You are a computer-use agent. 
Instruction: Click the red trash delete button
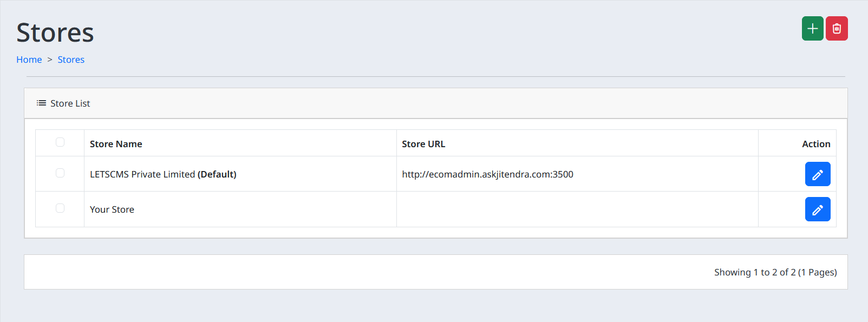click(x=837, y=29)
